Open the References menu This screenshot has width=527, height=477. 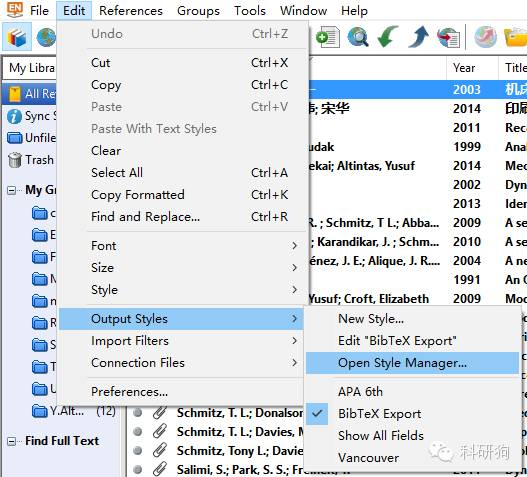pyautogui.click(x=131, y=11)
